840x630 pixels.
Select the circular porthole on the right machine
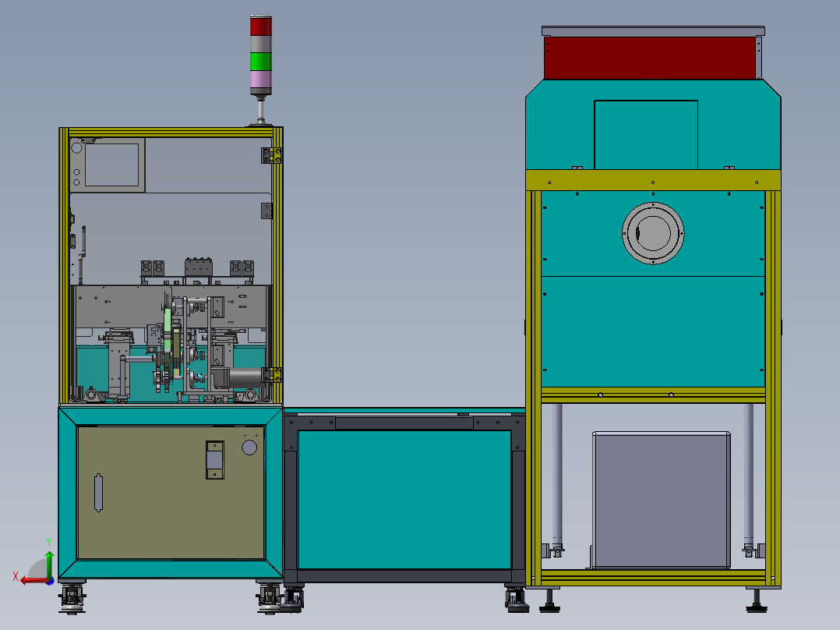(653, 233)
